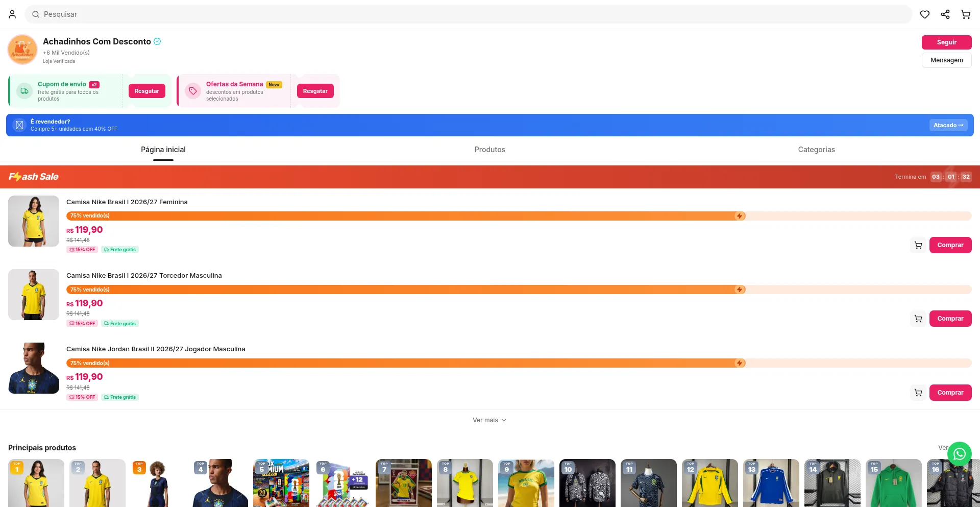Open Camisa Nike Jordan Brasil II Jogador title
The width and height of the screenshot is (980, 507).
pos(156,349)
